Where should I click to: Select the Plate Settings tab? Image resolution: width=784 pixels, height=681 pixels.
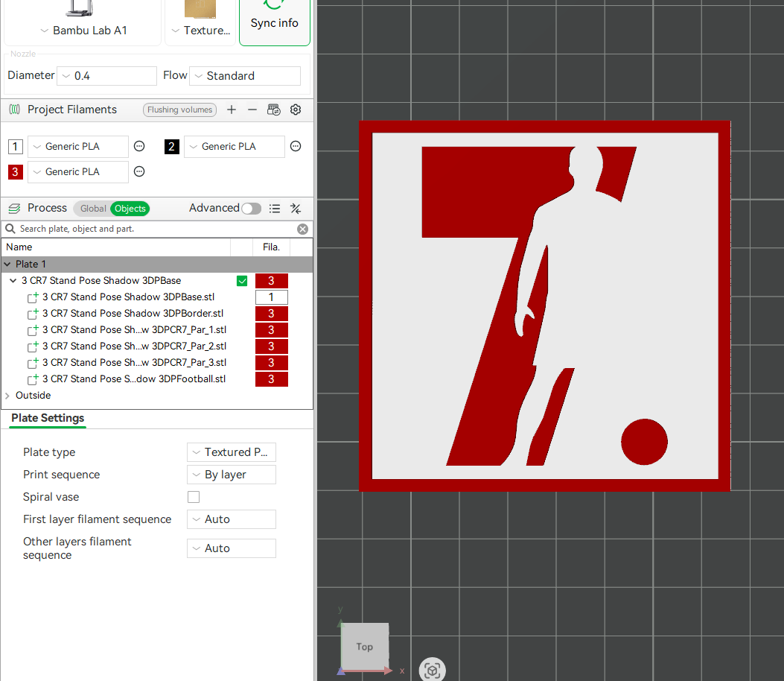(x=48, y=418)
